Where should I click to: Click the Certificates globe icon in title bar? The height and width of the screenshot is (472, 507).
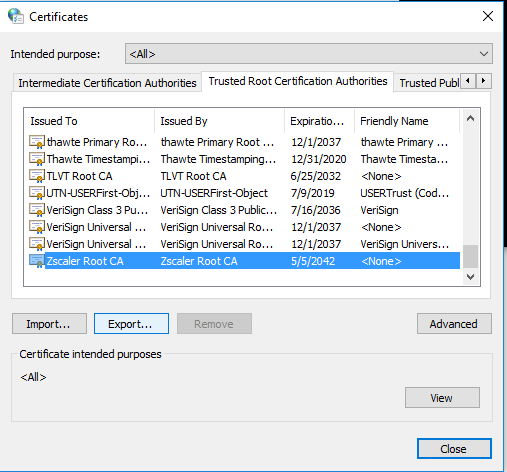click(x=16, y=16)
